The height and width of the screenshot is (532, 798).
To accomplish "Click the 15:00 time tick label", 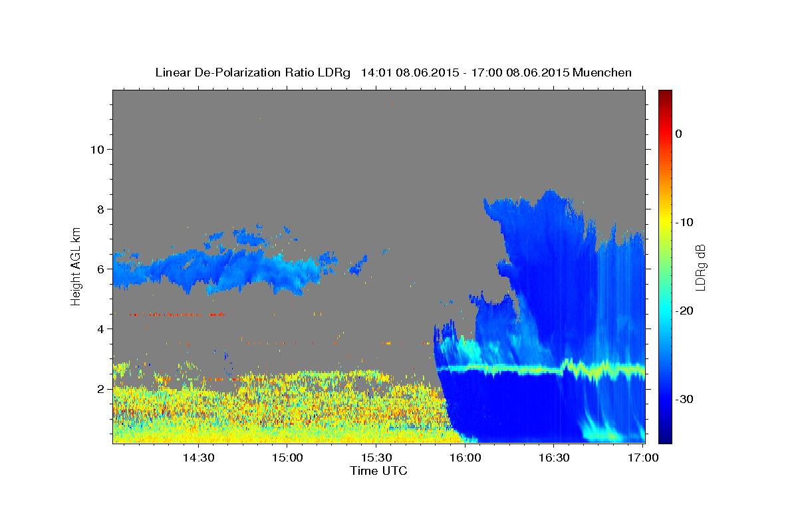I will [x=287, y=458].
